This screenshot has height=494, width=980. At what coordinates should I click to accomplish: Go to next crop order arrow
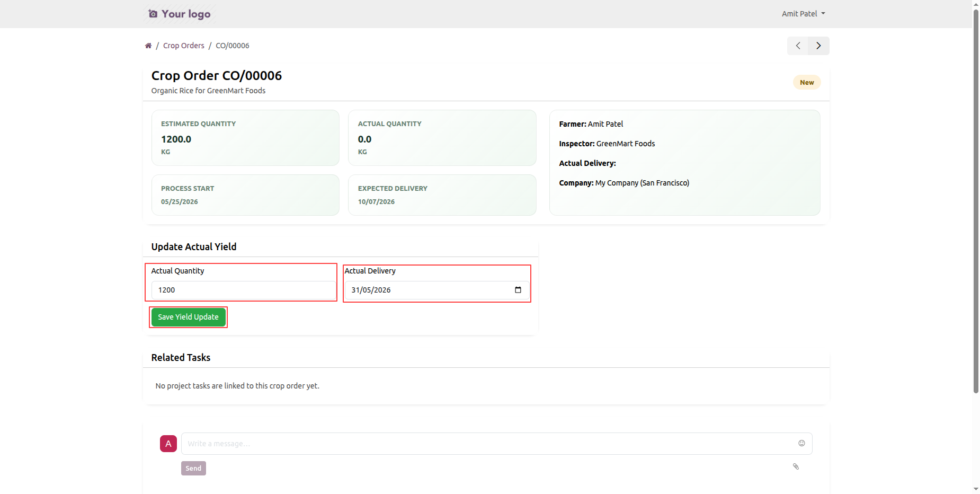(x=819, y=46)
